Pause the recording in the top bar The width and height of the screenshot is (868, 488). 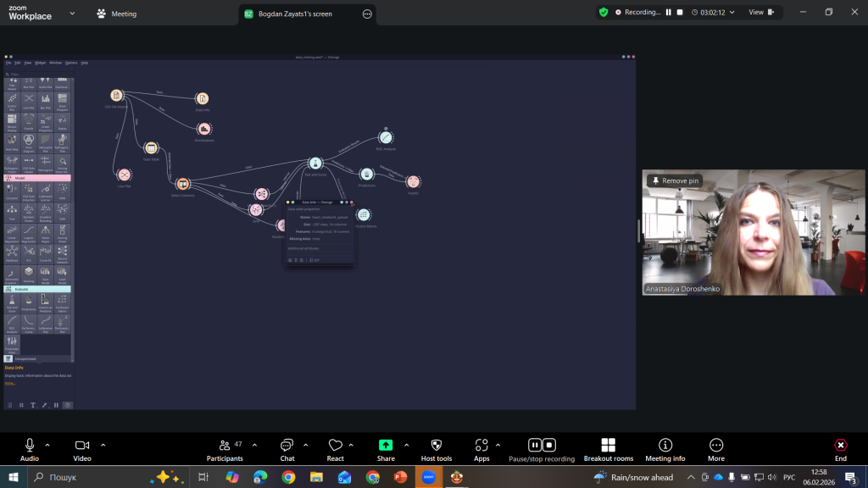(x=668, y=13)
